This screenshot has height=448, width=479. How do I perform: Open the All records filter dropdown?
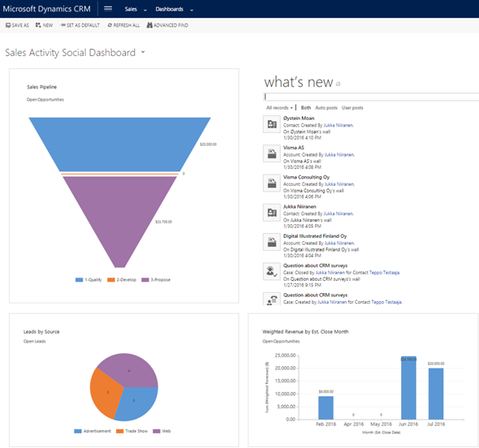pyautogui.click(x=279, y=108)
